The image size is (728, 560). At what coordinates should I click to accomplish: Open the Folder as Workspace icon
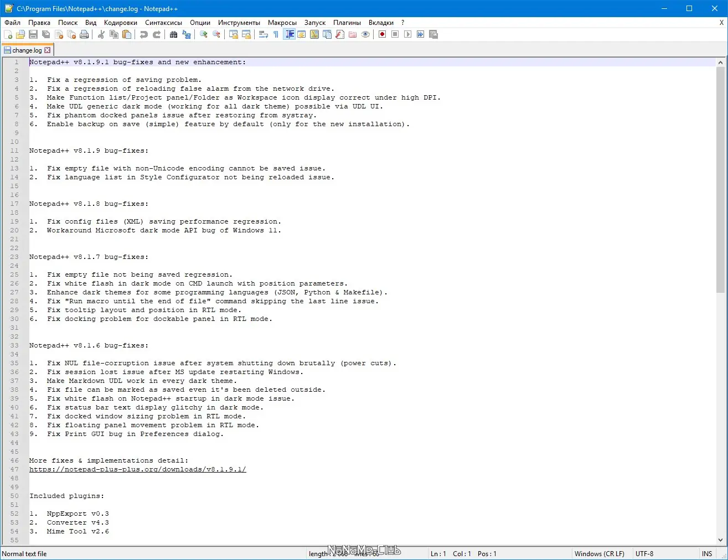[x=353, y=34]
